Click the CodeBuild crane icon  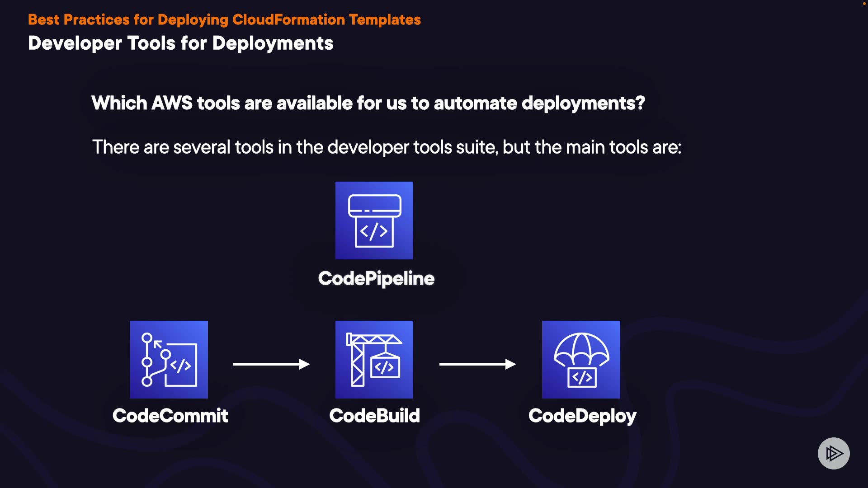(374, 360)
